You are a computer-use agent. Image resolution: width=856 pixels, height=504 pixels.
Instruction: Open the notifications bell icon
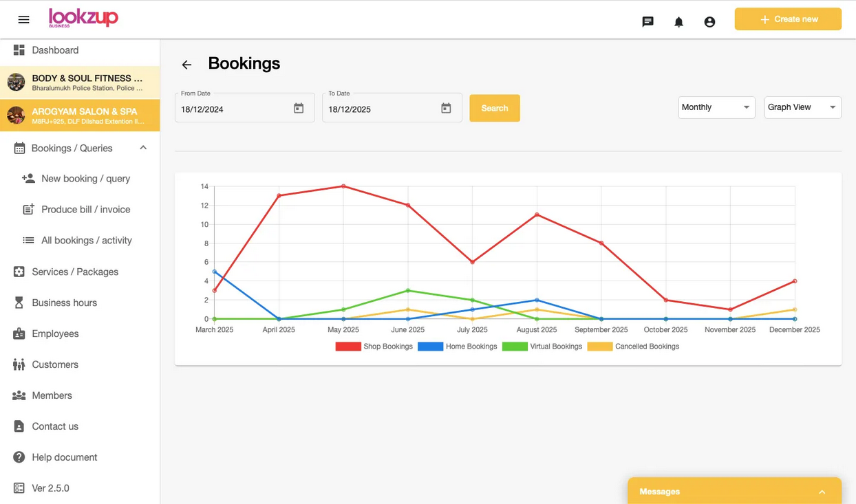tap(678, 22)
